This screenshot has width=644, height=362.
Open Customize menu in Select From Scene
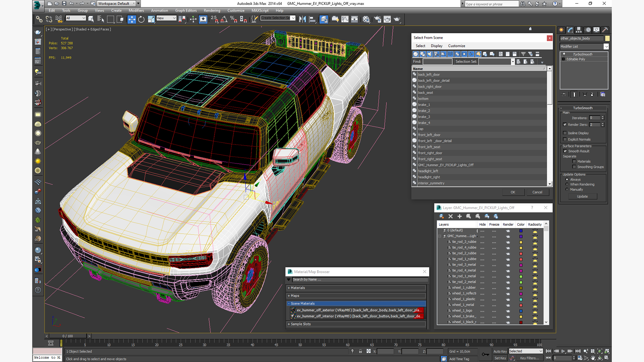pyautogui.click(x=457, y=46)
